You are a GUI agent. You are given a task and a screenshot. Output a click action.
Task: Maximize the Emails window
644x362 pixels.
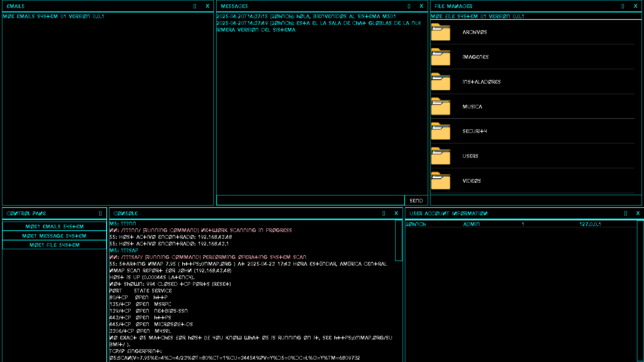click(x=195, y=6)
